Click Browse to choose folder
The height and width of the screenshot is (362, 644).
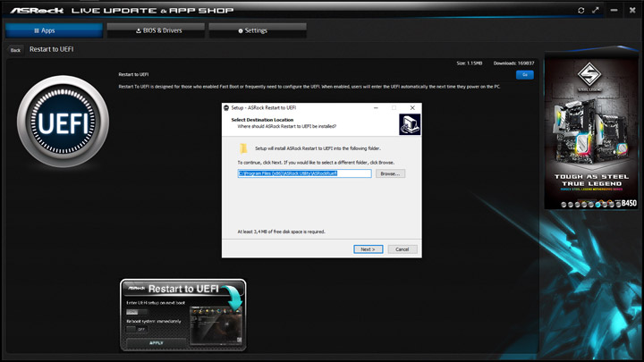point(390,173)
